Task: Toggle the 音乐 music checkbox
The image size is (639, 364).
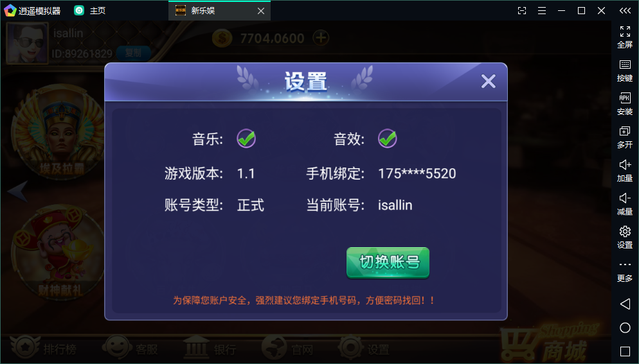Action: pos(246,139)
